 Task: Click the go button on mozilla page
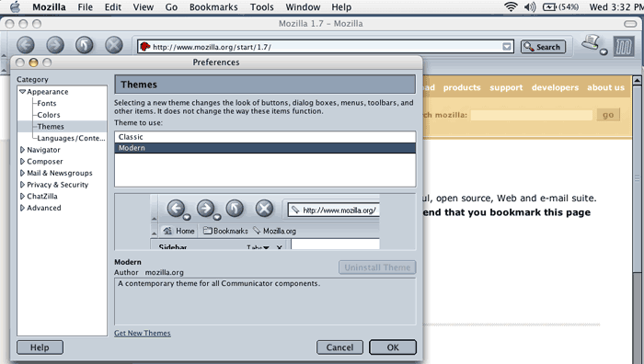tap(608, 115)
